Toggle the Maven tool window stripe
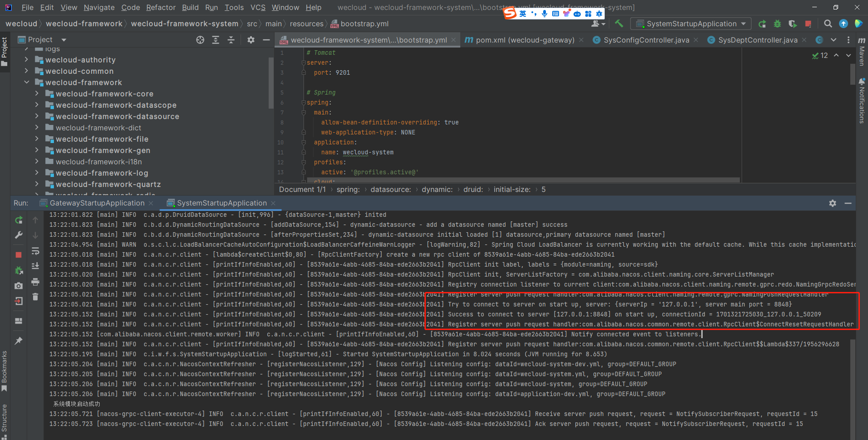This screenshot has height=440, width=868. click(x=862, y=51)
